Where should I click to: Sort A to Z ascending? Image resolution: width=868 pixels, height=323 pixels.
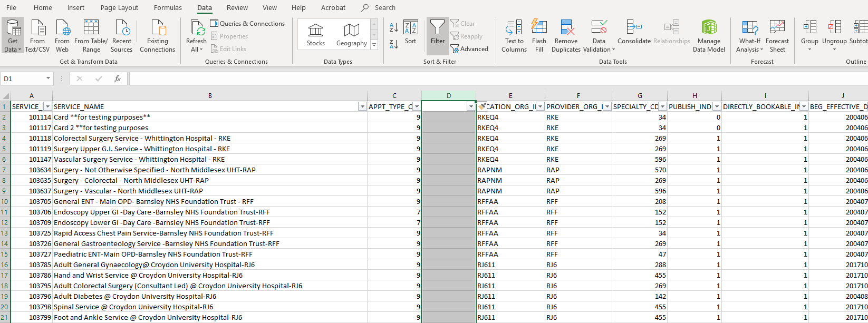394,27
